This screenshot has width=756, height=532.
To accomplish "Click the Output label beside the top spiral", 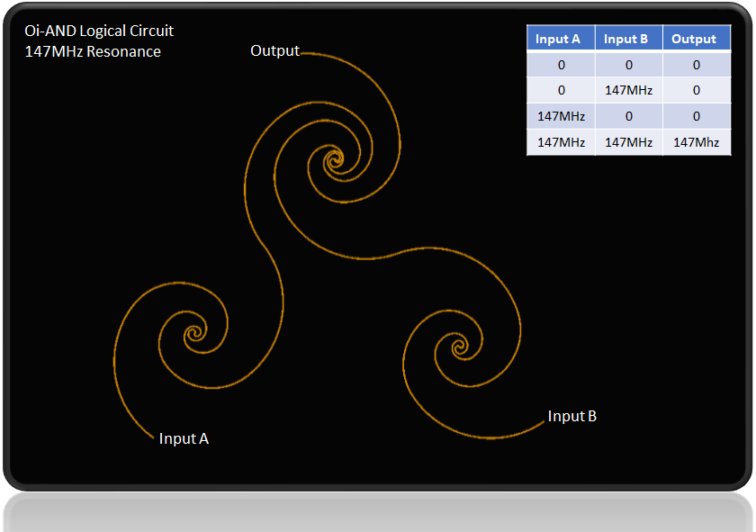I will click(x=274, y=50).
